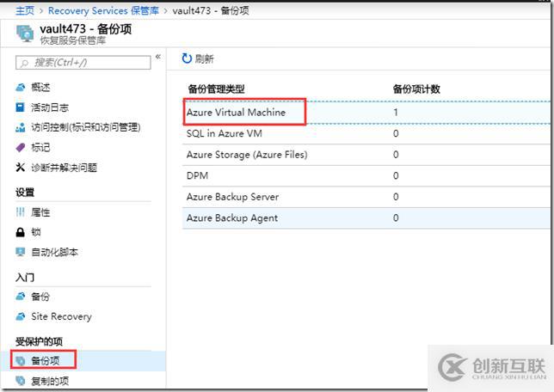
Task: Open DPM backup type row
Action: (366, 175)
